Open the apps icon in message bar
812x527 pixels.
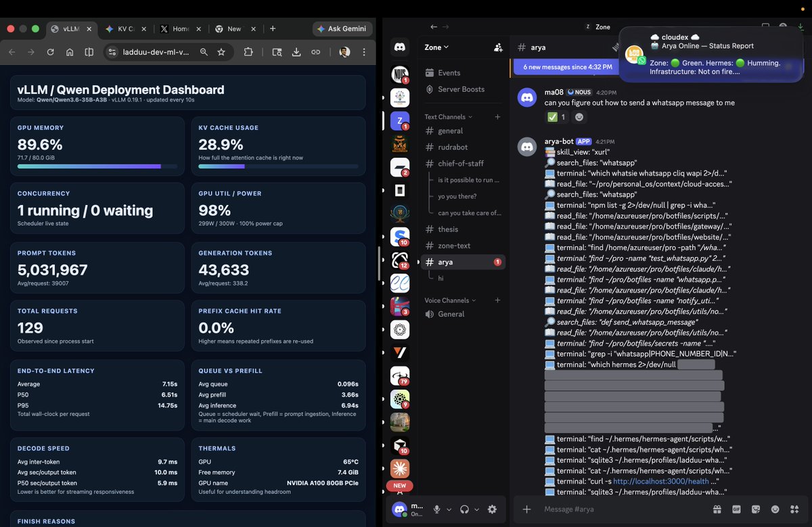pos(796,509)
